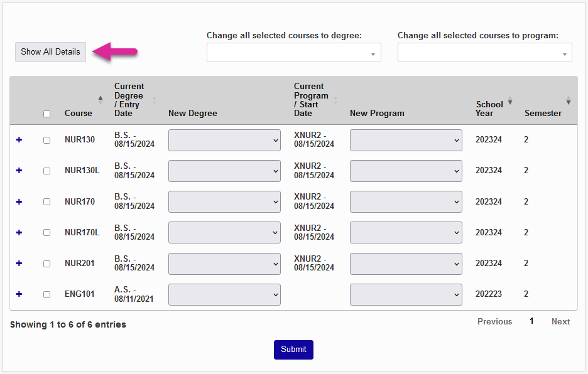The width and height of the screenshot is (588, 374).
Task: Select the ENG101 course checkbox
Action: point(46,294)
